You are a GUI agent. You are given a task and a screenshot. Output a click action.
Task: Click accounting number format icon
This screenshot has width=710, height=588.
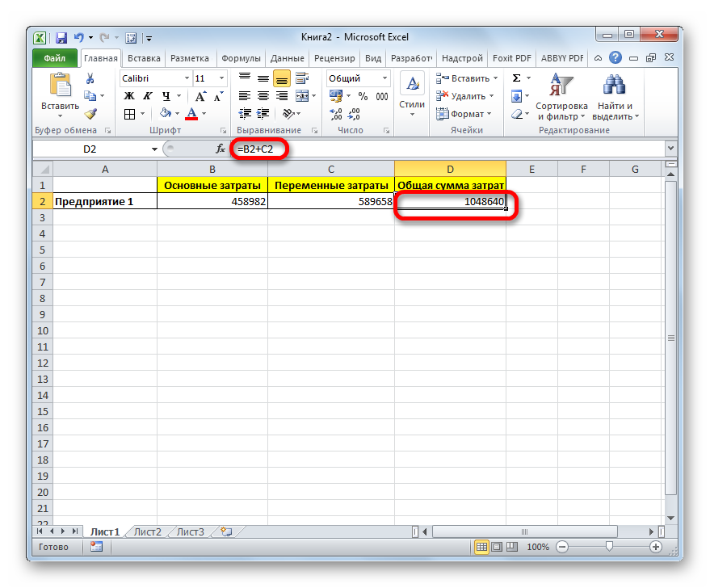point(336,96)
